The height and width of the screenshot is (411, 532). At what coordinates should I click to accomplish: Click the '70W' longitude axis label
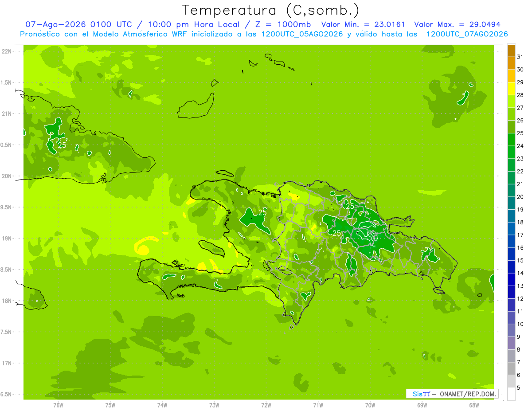click(370, 405)
